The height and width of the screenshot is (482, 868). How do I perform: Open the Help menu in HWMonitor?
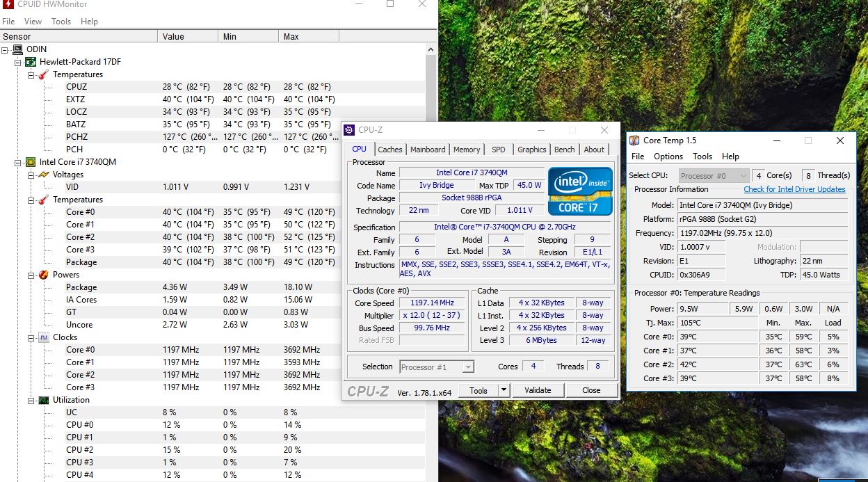(x=89, y=22)
